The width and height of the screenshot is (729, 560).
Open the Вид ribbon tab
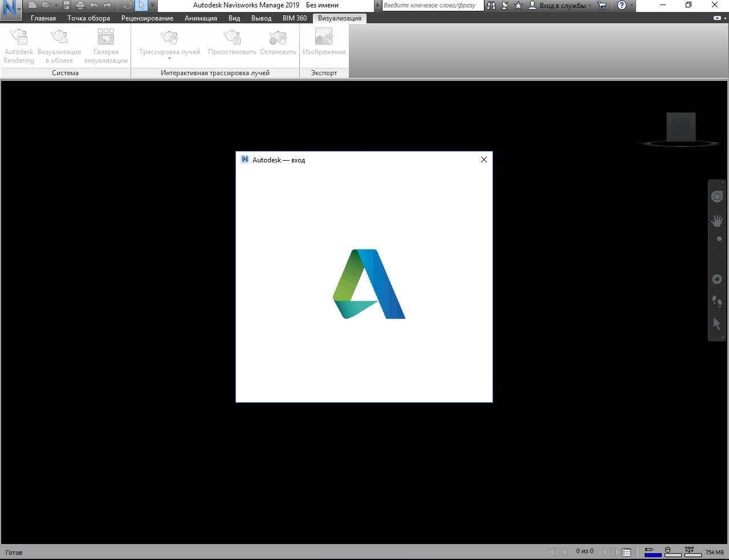tap(234, 18)
